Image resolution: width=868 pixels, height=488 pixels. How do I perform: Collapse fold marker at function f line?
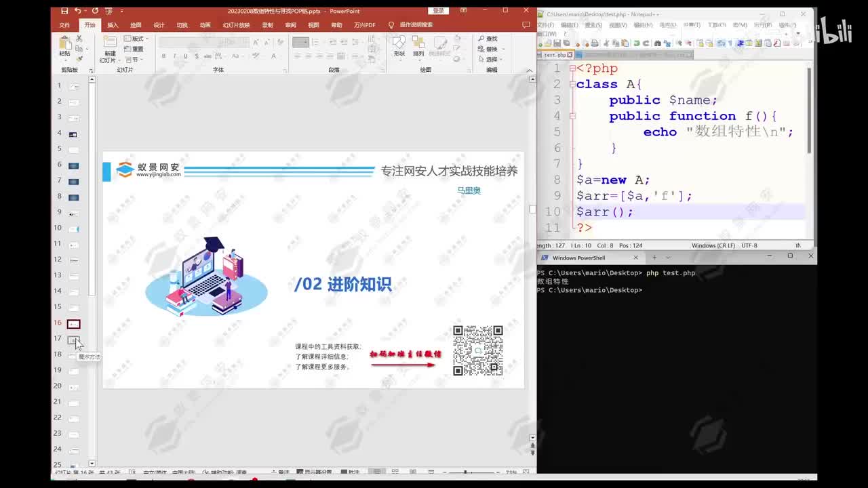pos(572,116)
